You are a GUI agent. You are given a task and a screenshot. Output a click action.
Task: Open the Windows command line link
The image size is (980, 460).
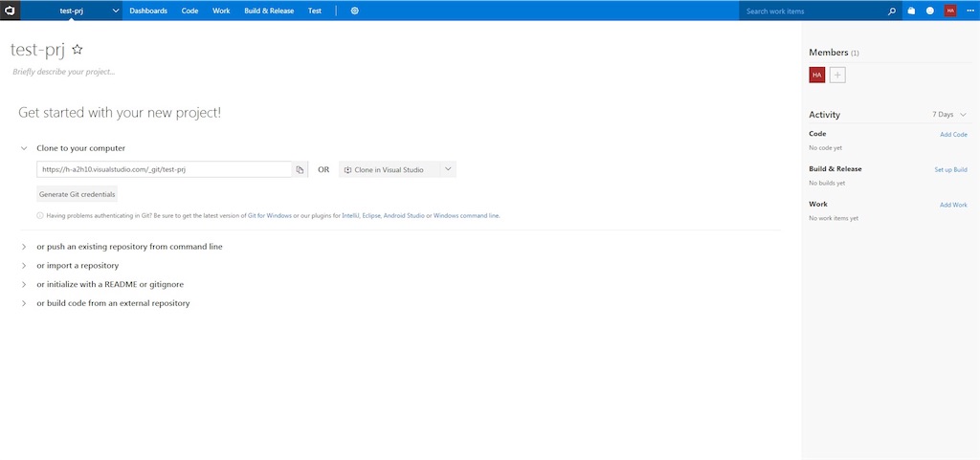click(466, 216)
